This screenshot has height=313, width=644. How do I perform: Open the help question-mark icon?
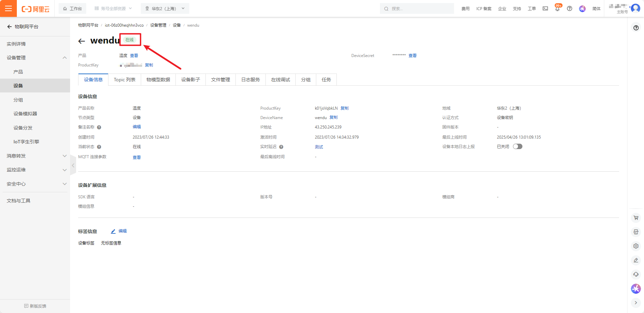pyautogui.click(x=570, y=8)
